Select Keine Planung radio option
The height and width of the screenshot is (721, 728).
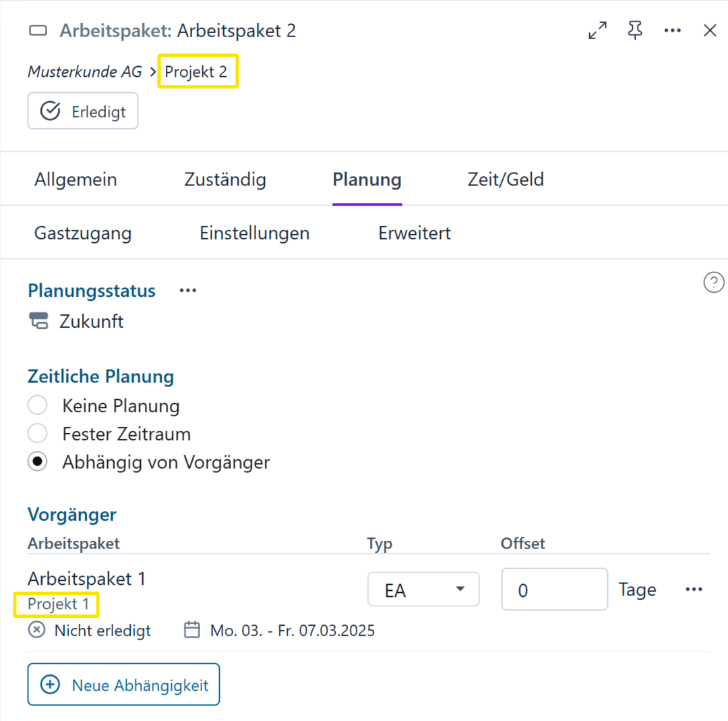point(38,406)
